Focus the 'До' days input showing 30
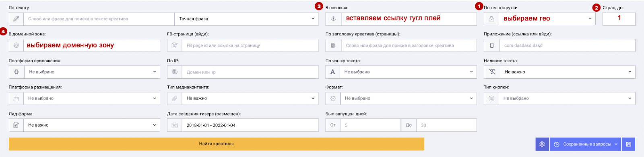The image size is (644, 157). pyautogui.click(x=446, y=125)
